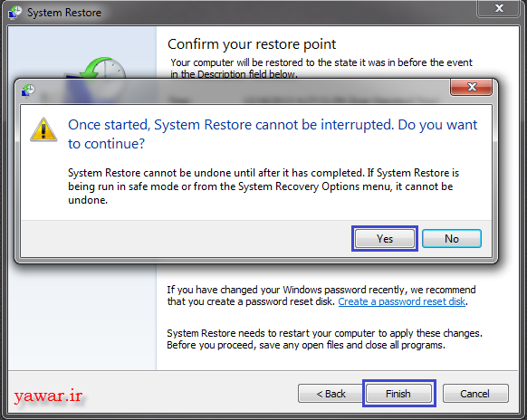
Task: Click the Windows password recommendation text
Action: [x=321, y=295]
